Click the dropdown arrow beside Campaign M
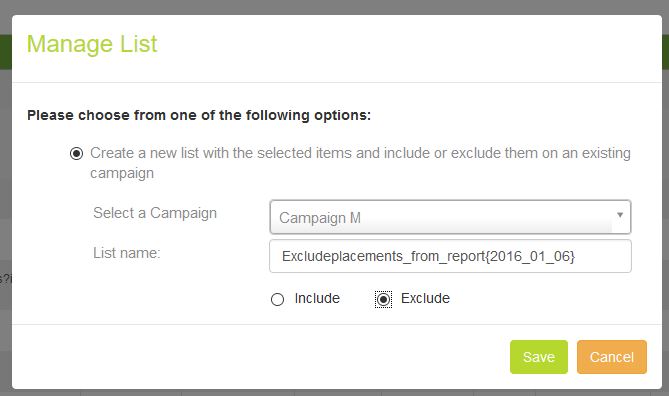The width and height of the screenshot is (669, 396). point(620,215)
